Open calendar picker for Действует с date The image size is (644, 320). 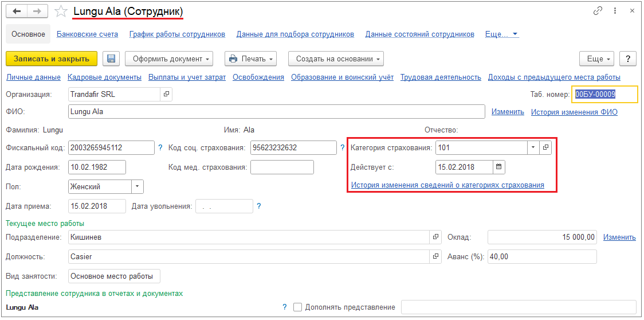pyautogui.click(x=498, y=167)
